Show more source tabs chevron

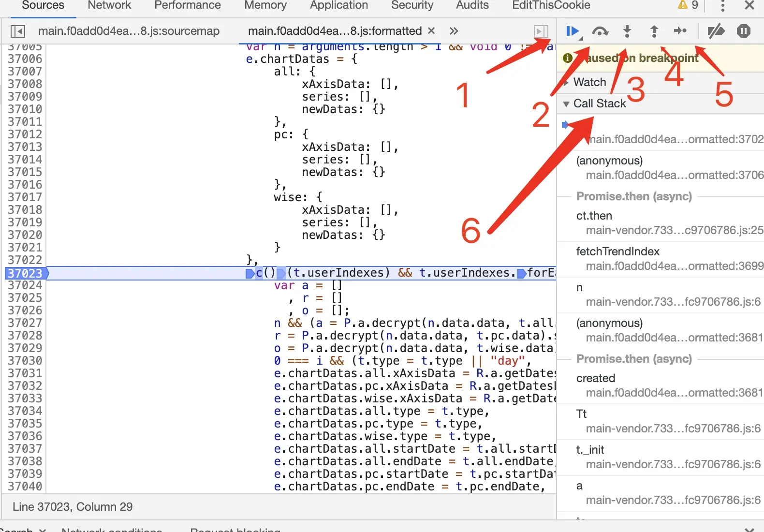tap(454, 31)
